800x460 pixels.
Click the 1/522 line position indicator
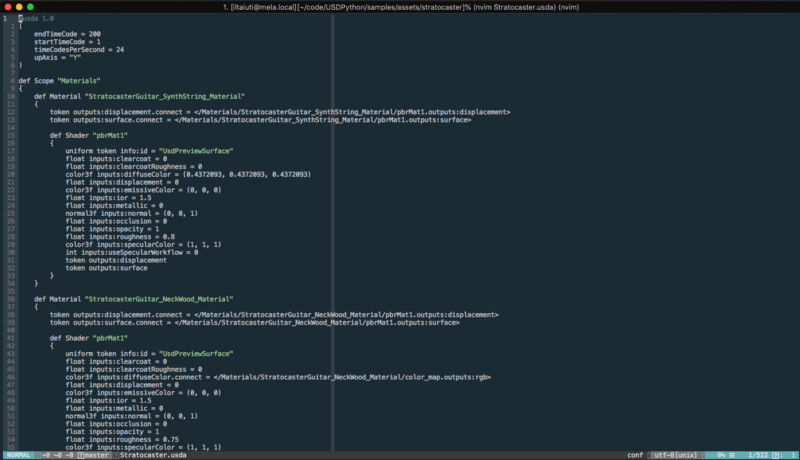pos(758,454)
